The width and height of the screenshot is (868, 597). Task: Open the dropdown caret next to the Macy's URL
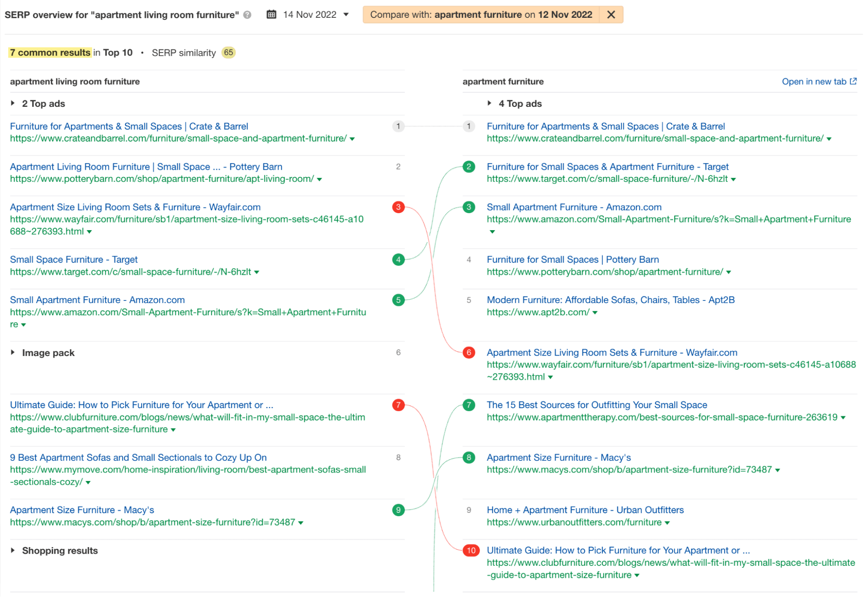pos(301,523)
